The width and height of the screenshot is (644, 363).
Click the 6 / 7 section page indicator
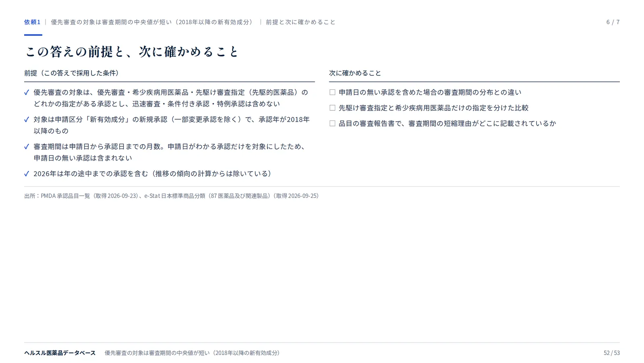(x=613, y=22)
